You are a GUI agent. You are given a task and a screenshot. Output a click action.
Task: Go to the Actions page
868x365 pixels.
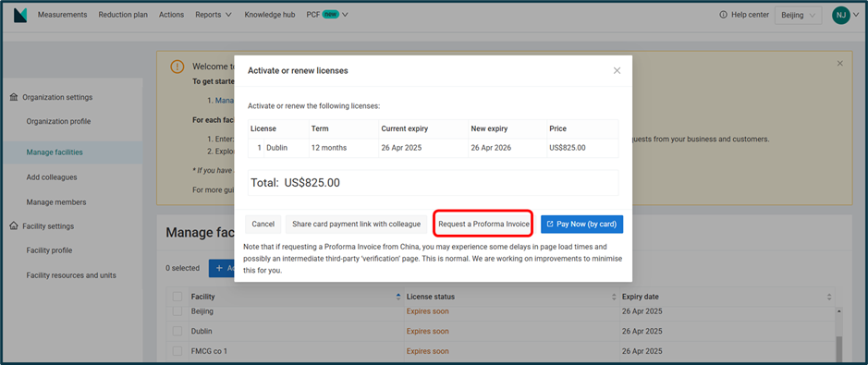[171, 15]
